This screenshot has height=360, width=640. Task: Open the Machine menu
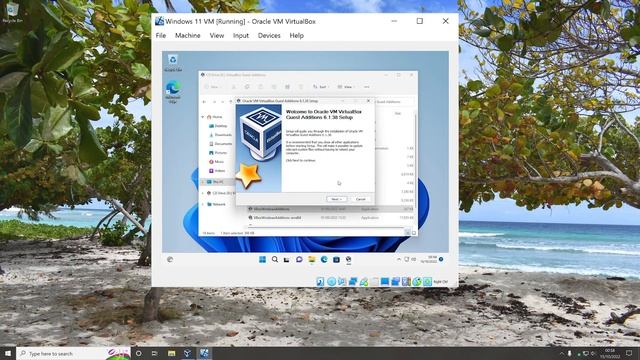click(x=187, y=36)
